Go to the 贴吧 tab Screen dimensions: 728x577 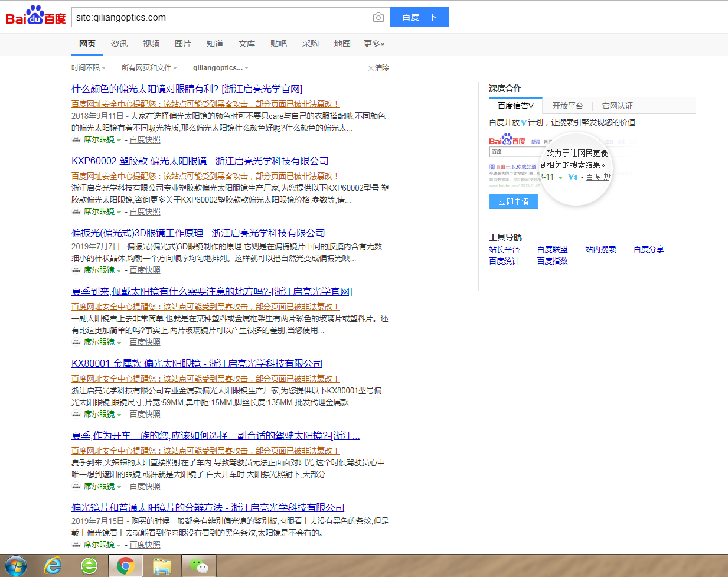click(279, 44)
